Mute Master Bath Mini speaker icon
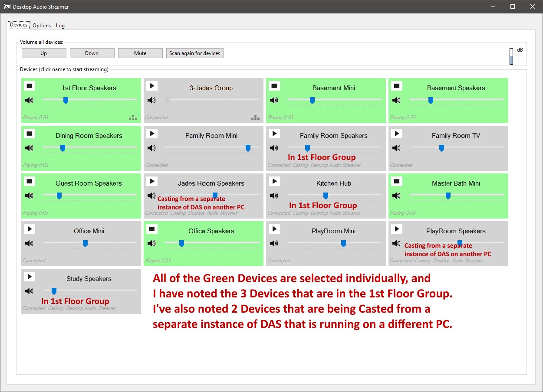The image size is (543, 392). click(396, 196)
